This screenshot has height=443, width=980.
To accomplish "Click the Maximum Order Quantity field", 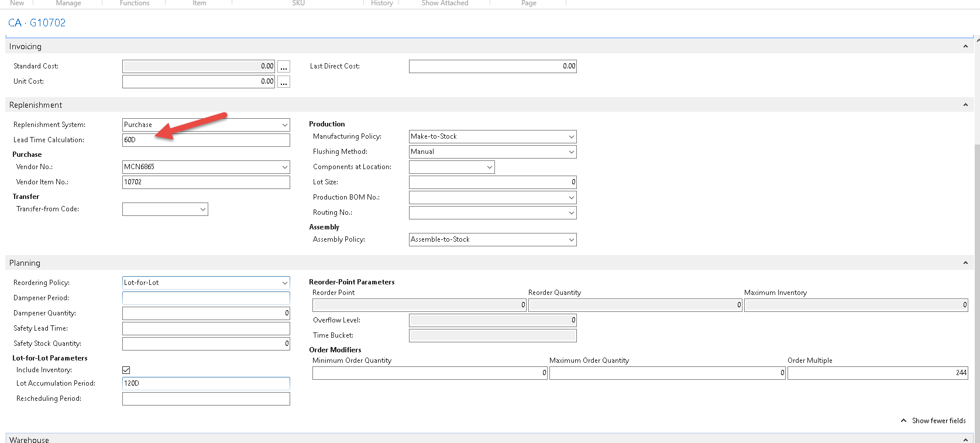I will [668, 373].
